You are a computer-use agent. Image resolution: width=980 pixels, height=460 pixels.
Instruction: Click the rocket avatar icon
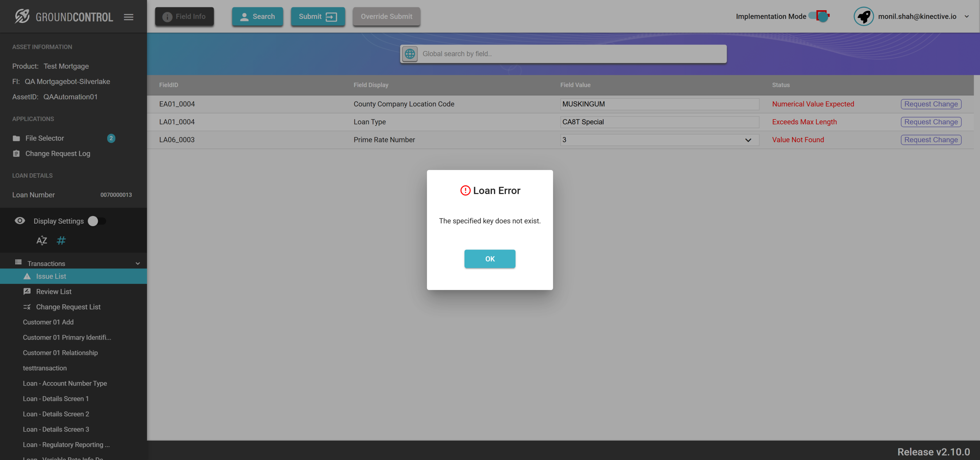(863, 16)
